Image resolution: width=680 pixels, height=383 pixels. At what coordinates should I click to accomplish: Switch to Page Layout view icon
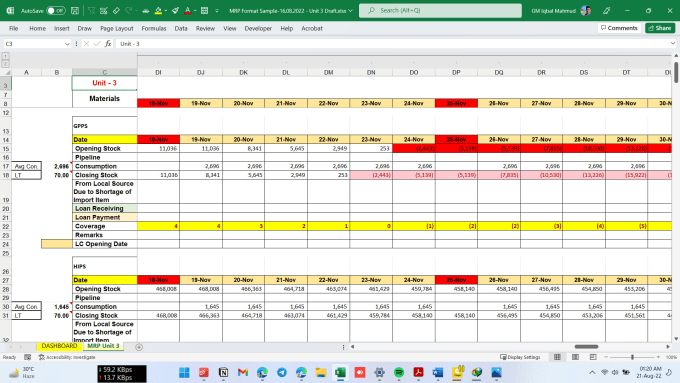[575, 357]
